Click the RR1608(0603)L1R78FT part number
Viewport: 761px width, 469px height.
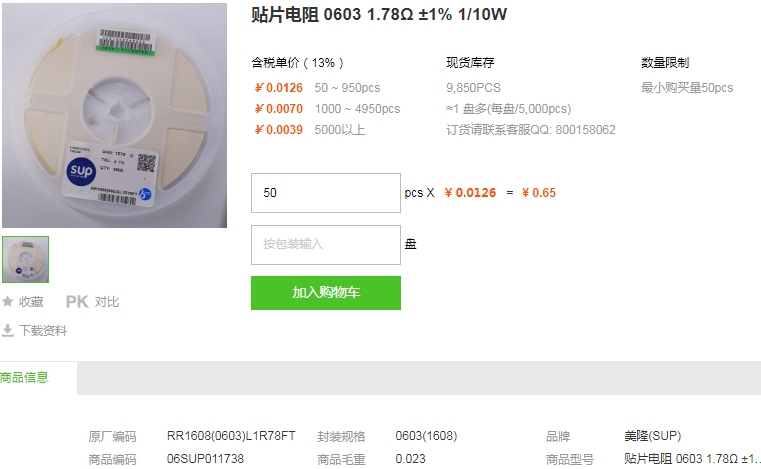(x=231, y=436)
